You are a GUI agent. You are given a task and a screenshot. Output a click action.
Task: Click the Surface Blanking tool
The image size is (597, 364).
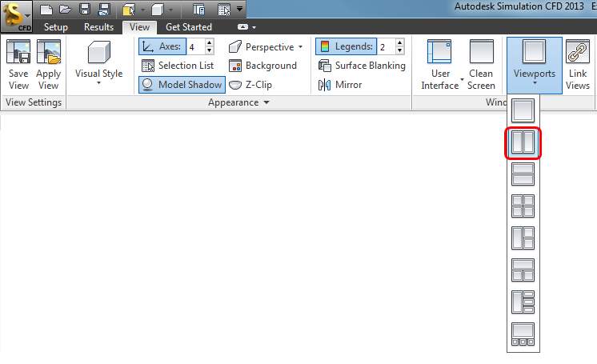362,66
